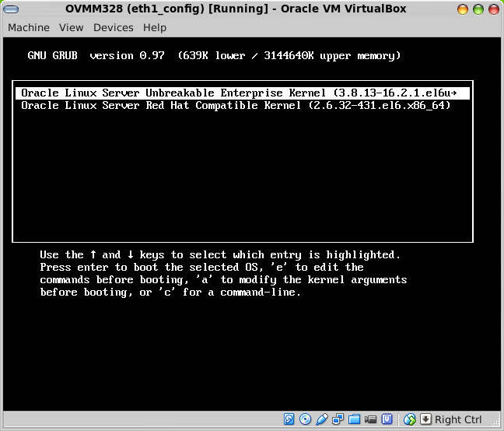Open the hard disk activity indicator
Image resolution: width=504 pixels, height=431 pixels.
tap(289, 419)
